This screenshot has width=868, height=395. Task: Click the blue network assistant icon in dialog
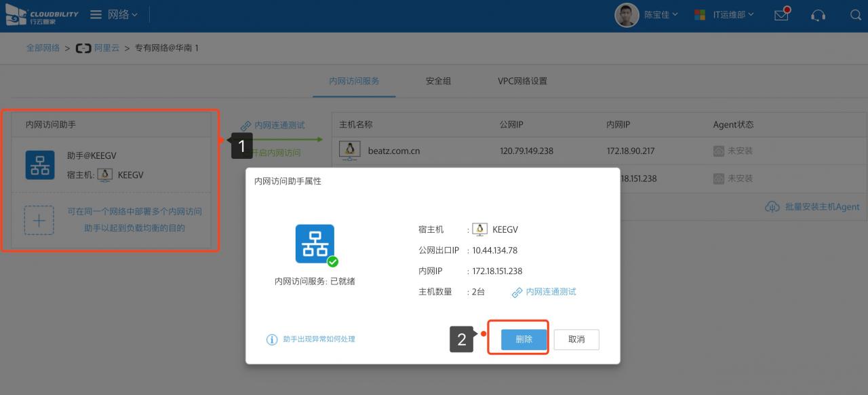click(315, 244)
